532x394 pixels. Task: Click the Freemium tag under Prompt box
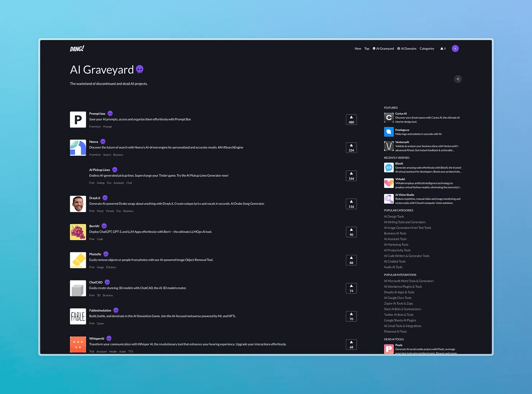click(95, 127)
